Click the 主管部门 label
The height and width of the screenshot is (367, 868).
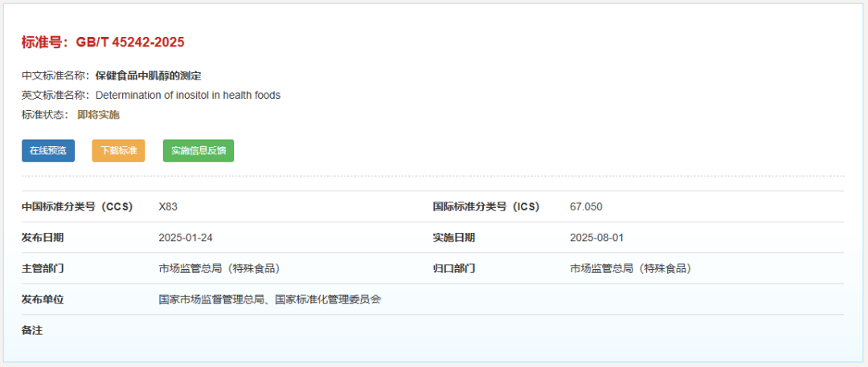tap(43, 269)
